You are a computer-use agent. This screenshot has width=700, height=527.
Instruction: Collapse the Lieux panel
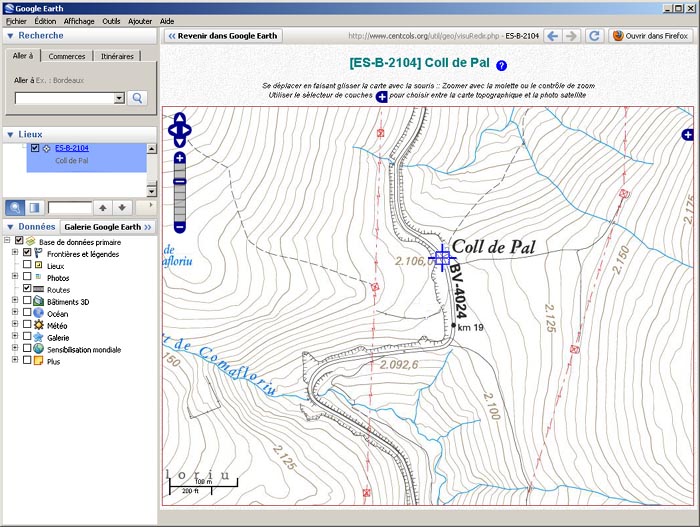[x=10, y=134]
